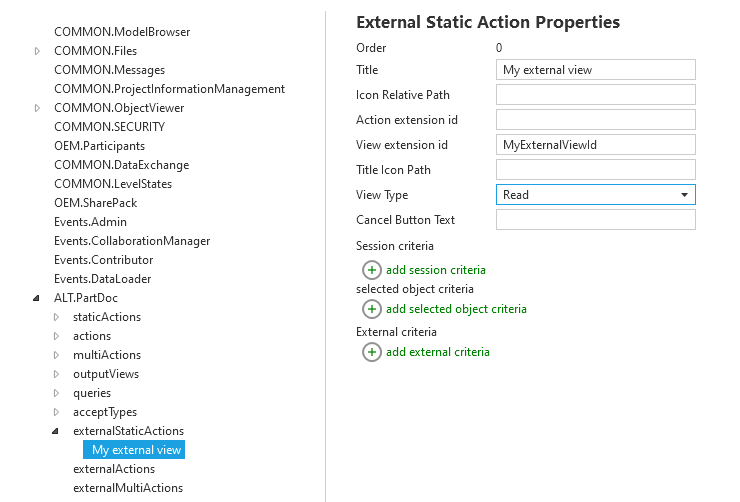Expand the queries tree node

click(57, 393)
